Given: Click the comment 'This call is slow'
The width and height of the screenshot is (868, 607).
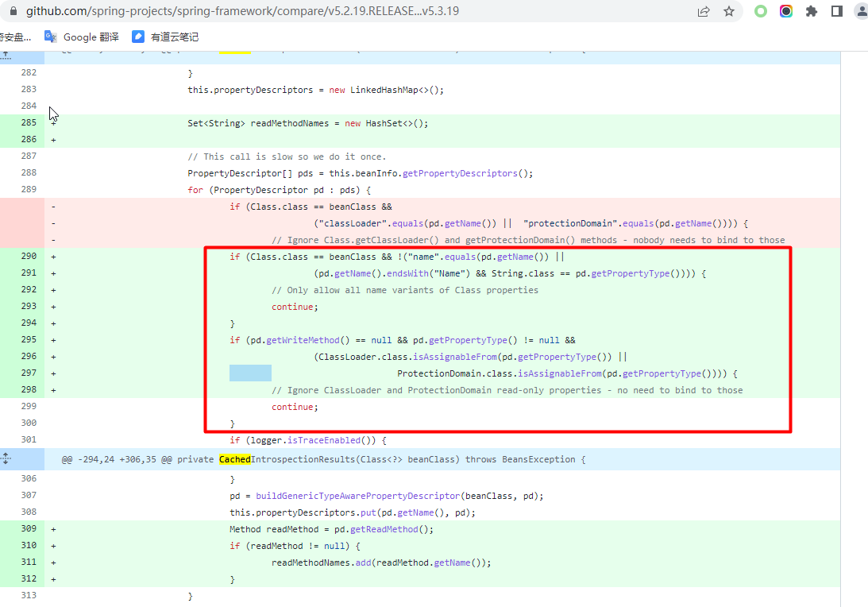Looking at the screenshot, I should pos(287,157).
